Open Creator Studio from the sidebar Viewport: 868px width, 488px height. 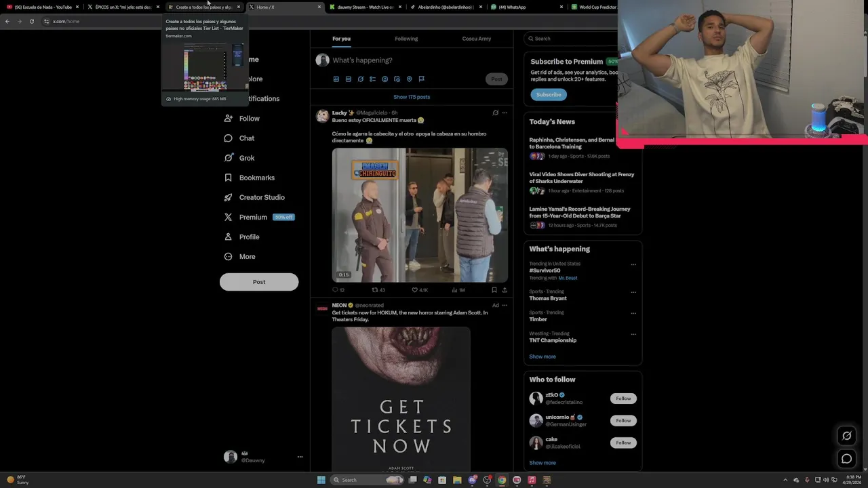(254, 197)
